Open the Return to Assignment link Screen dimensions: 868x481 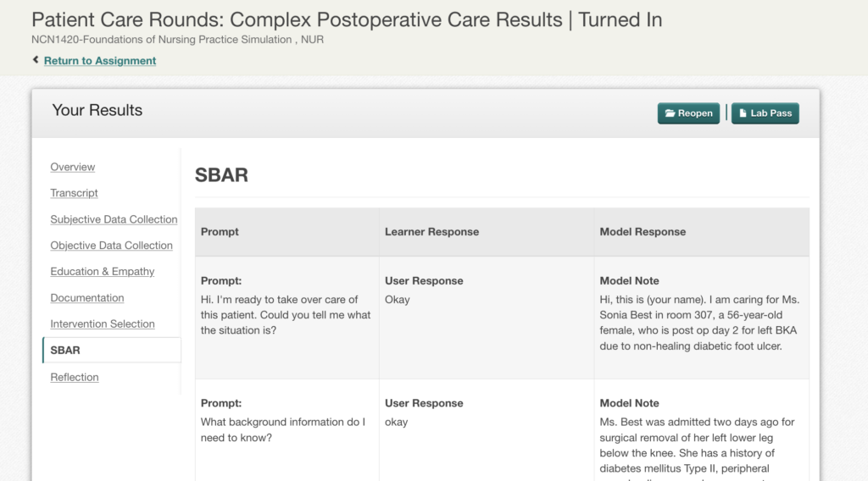tap(100, 61)
